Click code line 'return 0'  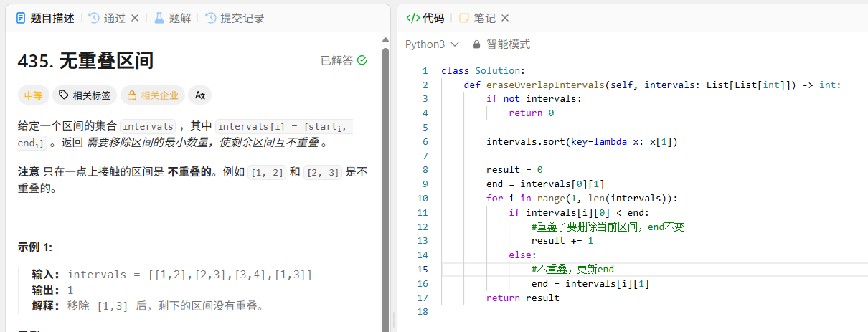(x=532, y=113)
